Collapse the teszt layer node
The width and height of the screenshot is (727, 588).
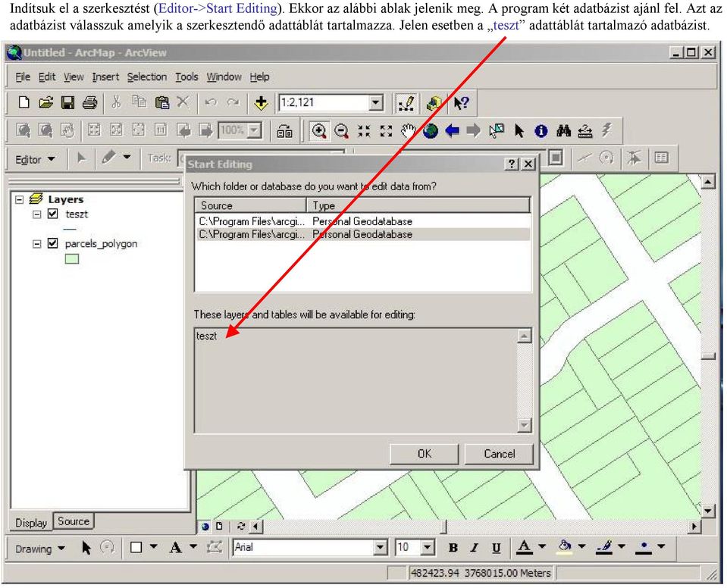click(36, 214)
